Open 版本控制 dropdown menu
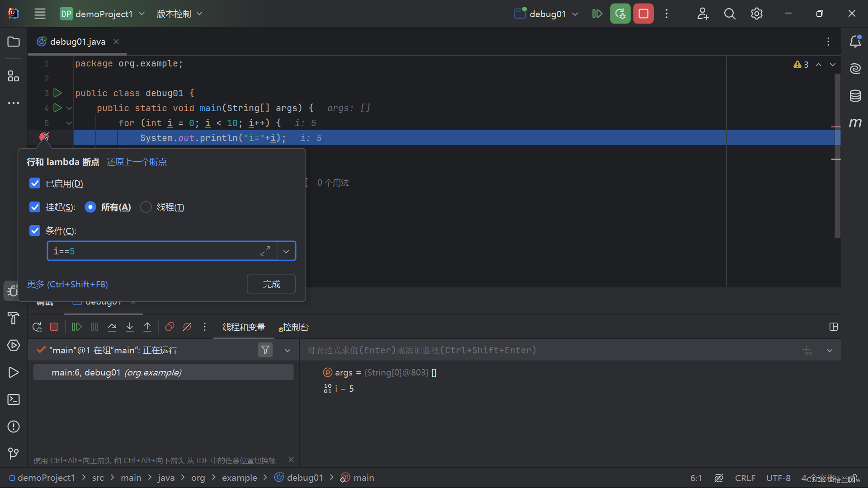The height and width of the screenshot is (488, 868). (x=179, y=14)
